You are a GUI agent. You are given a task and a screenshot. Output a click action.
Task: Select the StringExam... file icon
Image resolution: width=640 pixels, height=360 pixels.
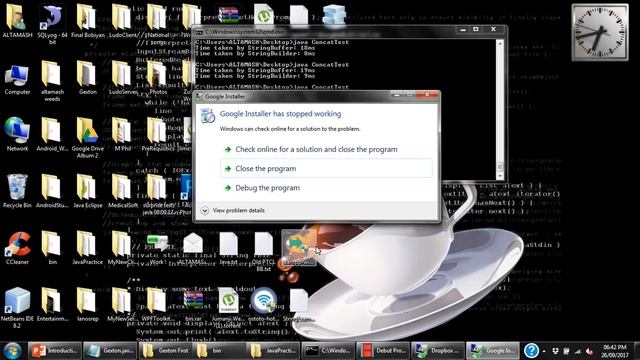point(298,304)
